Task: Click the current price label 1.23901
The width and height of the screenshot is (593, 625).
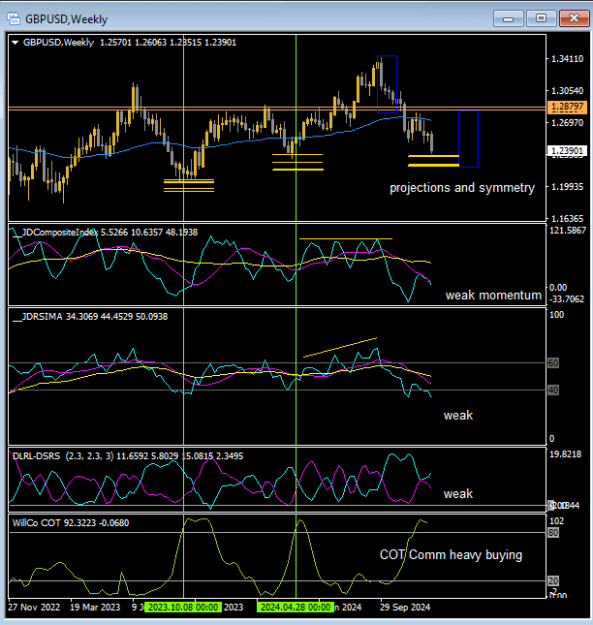Action: click(x=567, y=150)
